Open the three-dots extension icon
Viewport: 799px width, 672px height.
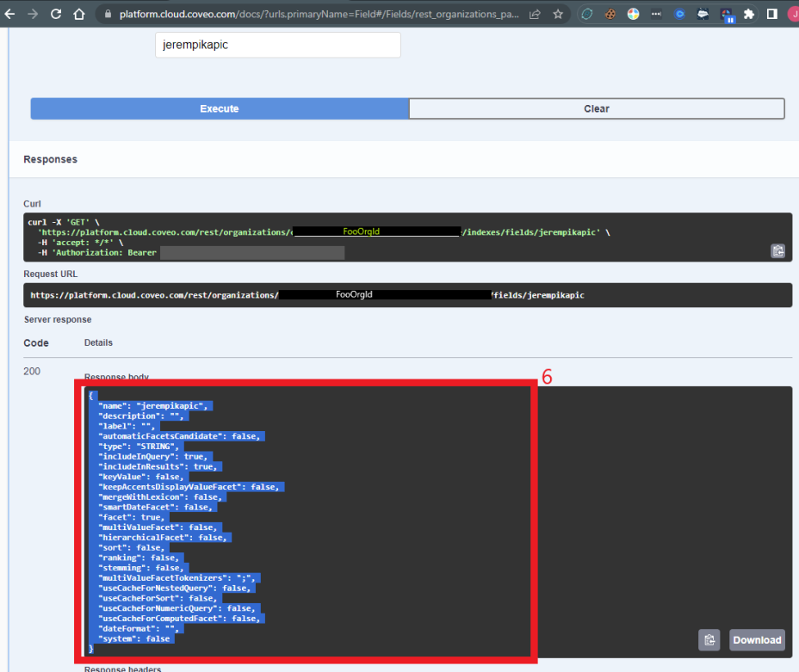[x=656, y=15]
